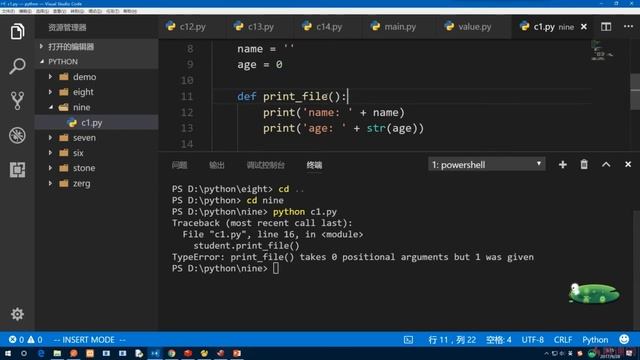Select the c1.py file in the explorer
640x360 pixels.
click(x=97, y=122)
